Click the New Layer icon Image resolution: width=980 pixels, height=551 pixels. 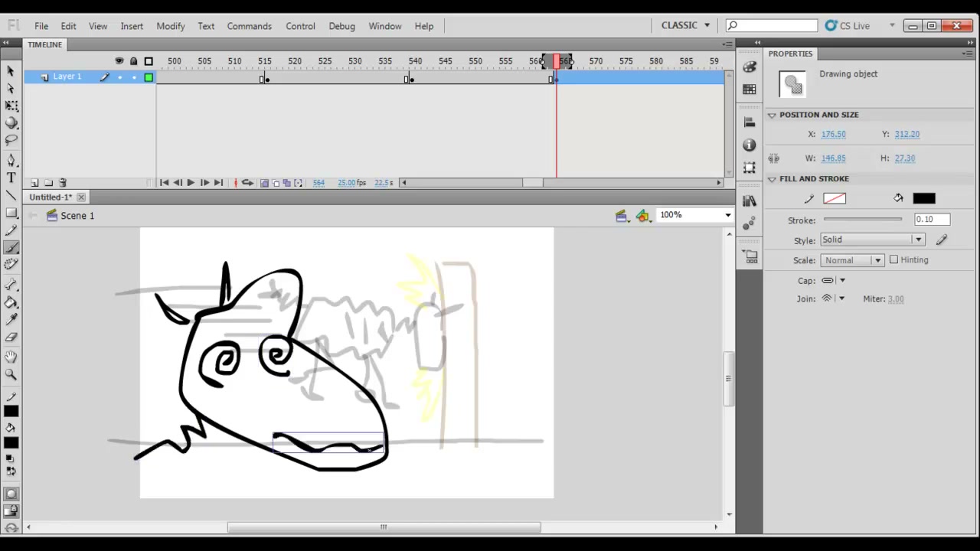pos(34,183)
